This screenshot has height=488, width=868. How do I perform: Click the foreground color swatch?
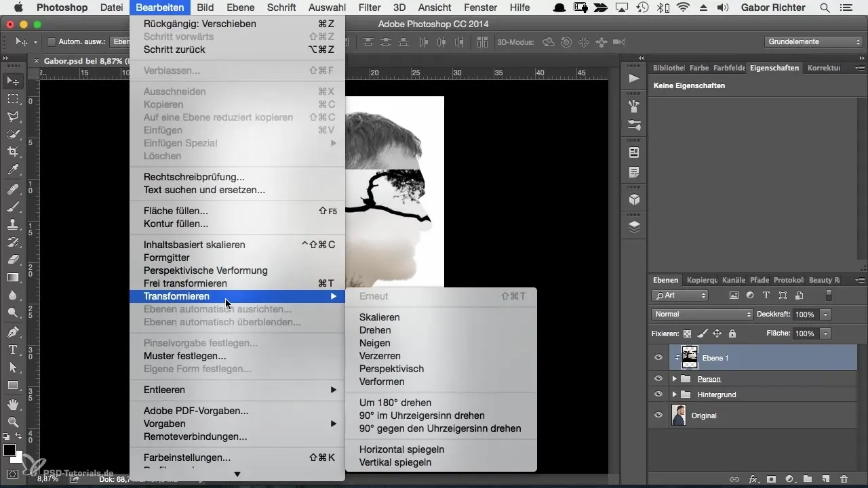tap(9, 451)
